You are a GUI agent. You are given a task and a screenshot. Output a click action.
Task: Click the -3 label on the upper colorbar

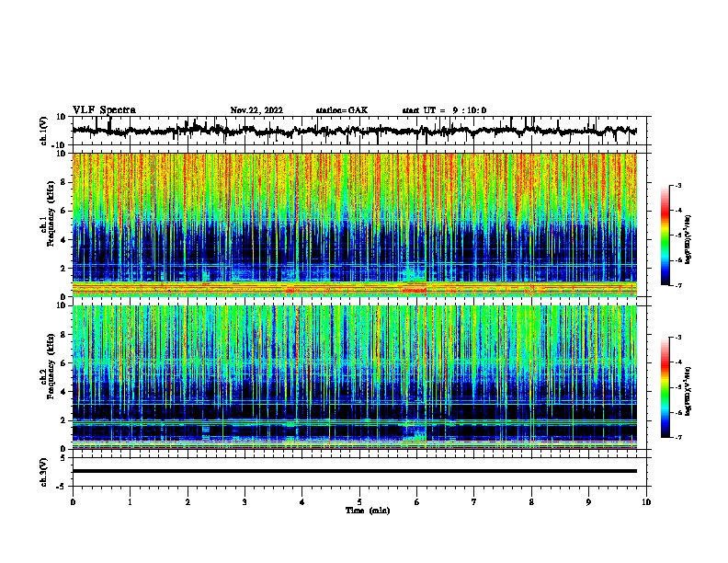(x=677, y=186)
